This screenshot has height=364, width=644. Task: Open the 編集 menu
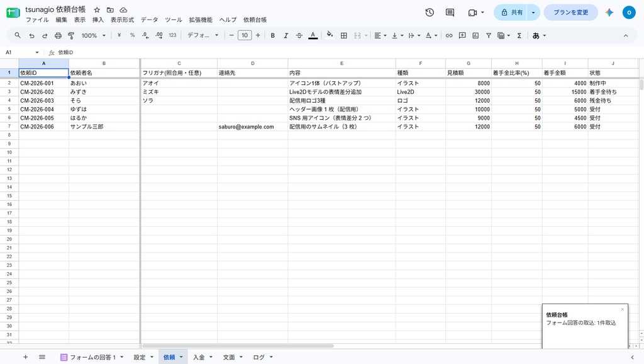coord(61,20)
